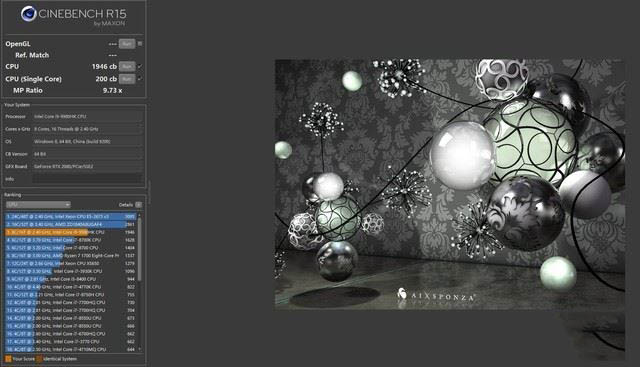Open the Ranking type dropdown
This screenshot has width=640, height=367.
click(38, 205)
